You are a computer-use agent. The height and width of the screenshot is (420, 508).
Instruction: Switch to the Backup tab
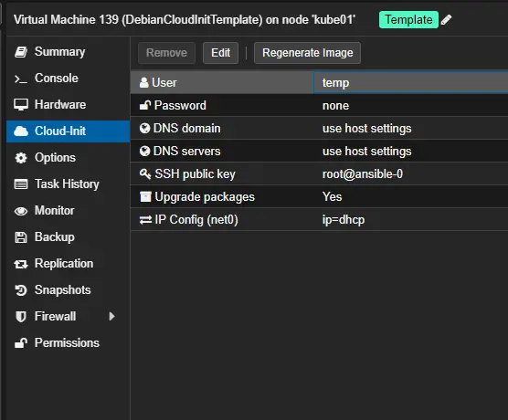tap(68, 237)
